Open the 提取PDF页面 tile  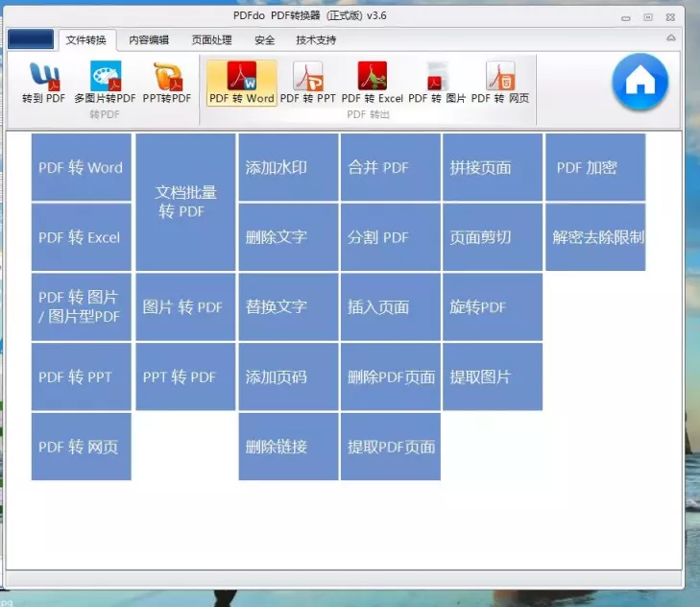coord(391,447)
